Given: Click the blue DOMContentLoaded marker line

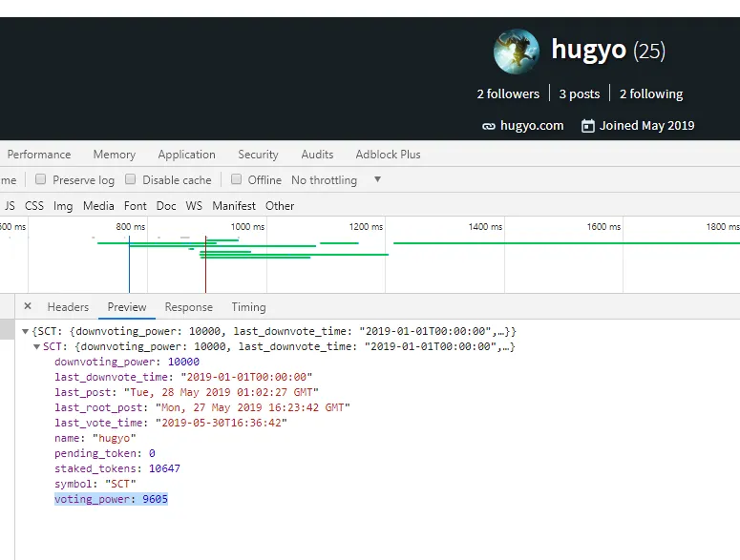Looking at the screenshot, I should pos(129,264).
